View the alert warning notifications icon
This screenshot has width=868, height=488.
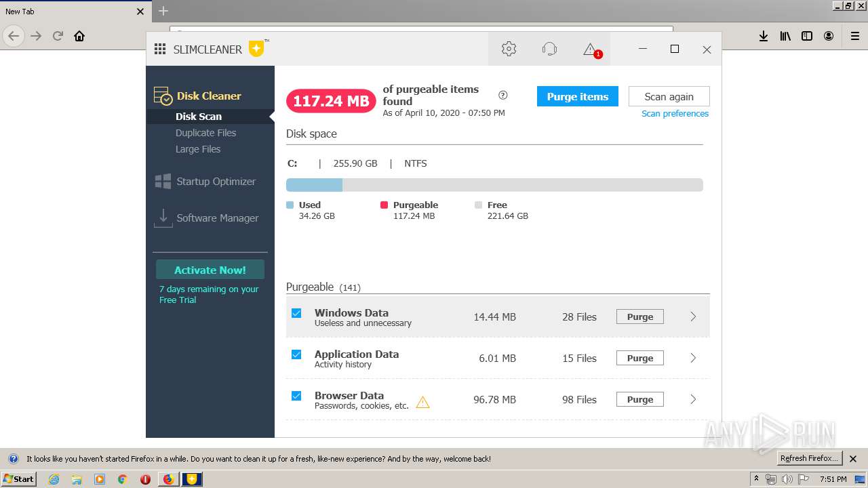pos(591,49)
